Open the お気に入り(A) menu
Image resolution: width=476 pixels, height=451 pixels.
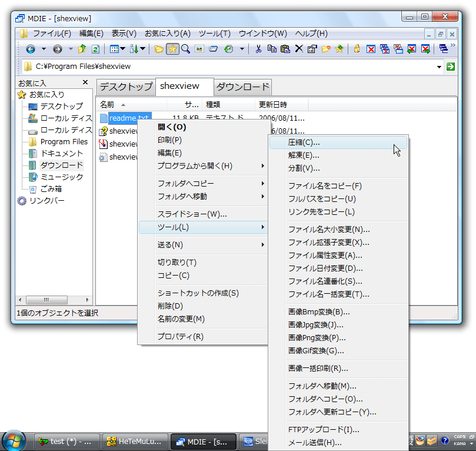pyautogui.click(x=167, y=34)
